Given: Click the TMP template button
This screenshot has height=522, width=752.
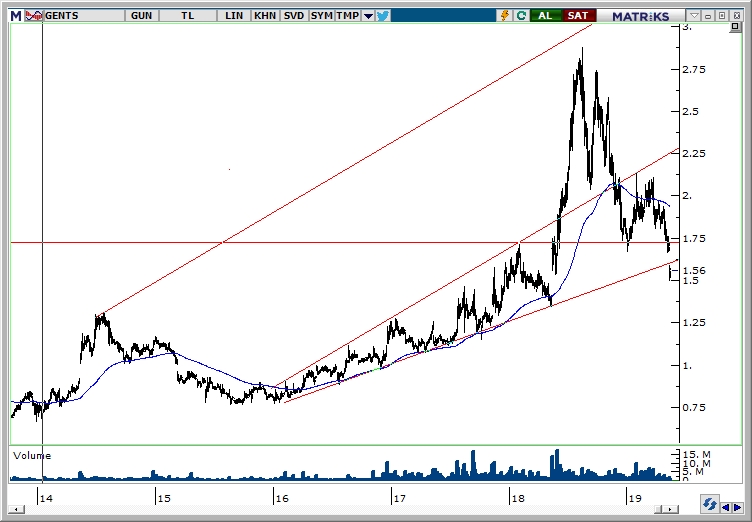Looking at the screenshot, I should click(348, 16).
